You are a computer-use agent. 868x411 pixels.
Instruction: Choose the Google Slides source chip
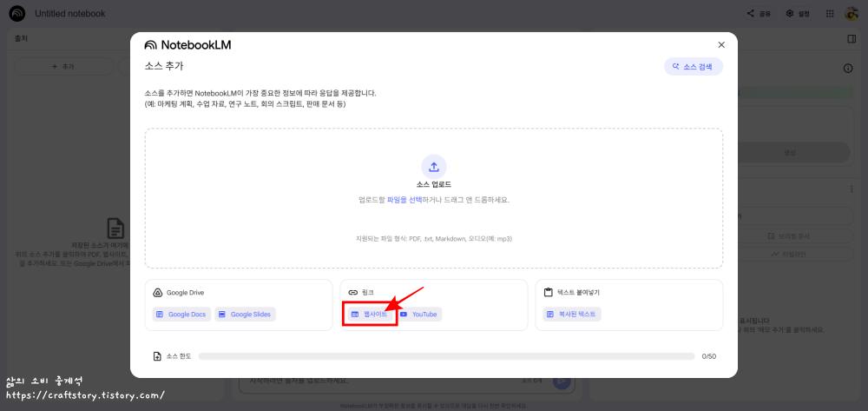tap(245, 314)
